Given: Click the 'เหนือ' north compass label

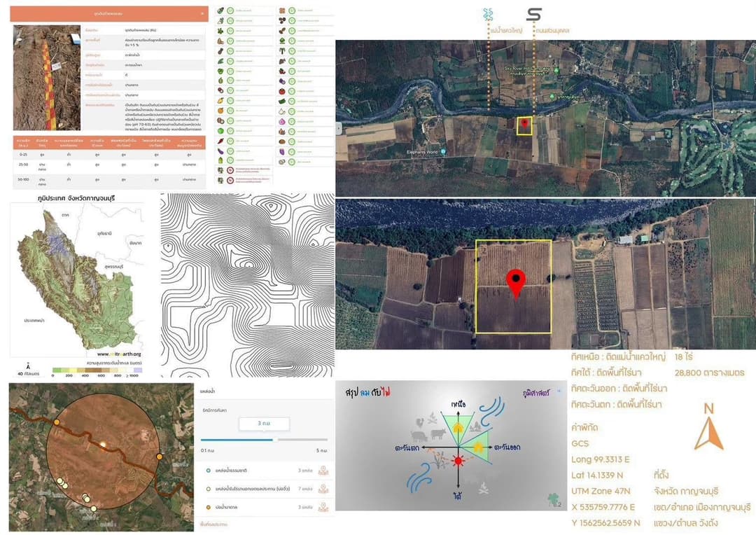Looking at the screenshot, I should (x=458, y=403).
